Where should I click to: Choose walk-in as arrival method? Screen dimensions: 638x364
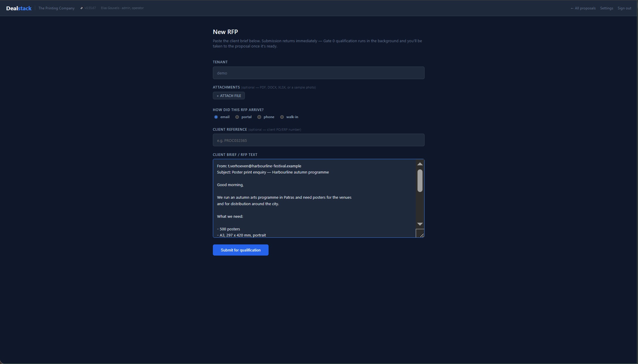coord(282,117)
